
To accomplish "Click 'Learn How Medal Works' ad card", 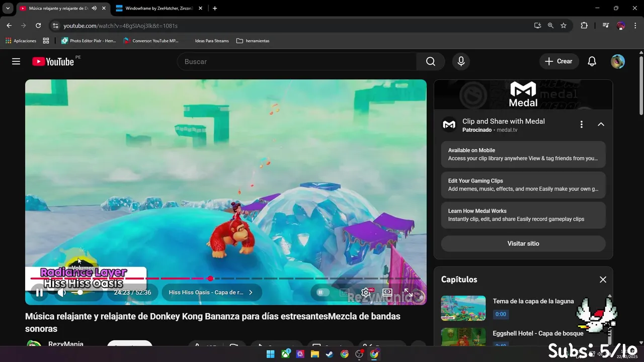I will pyautogui.click(x=523, y=215).
